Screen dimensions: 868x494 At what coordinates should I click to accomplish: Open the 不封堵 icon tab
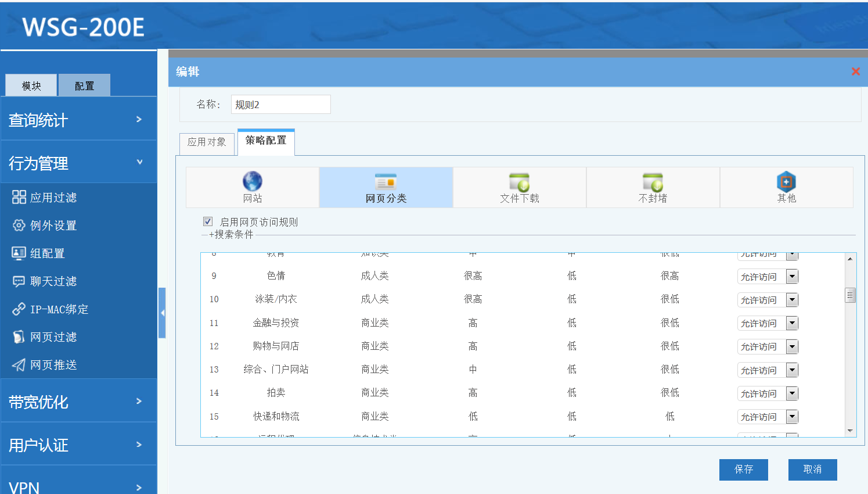(653, 182)
